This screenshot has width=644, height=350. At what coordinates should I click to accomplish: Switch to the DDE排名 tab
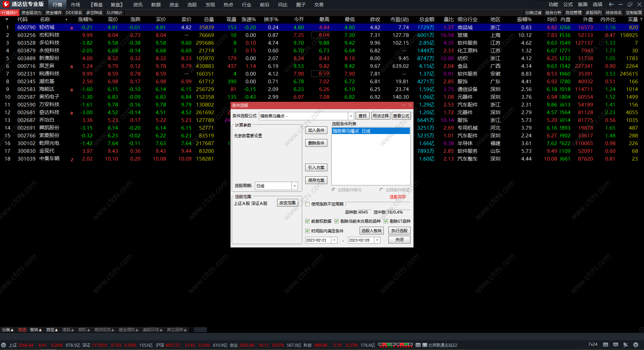(x=74, y=13)
